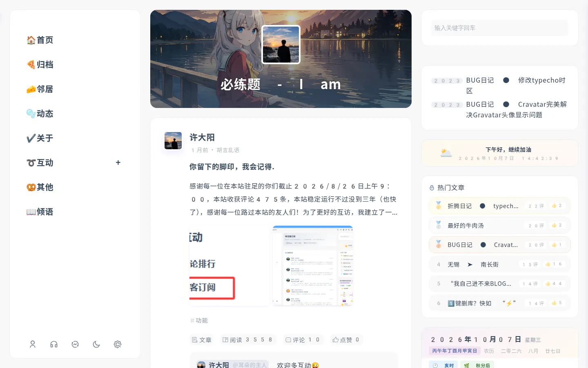Screen dimensions: 588x368
Task: Click the 点赞 thumbs-up button
Action: 346,340
